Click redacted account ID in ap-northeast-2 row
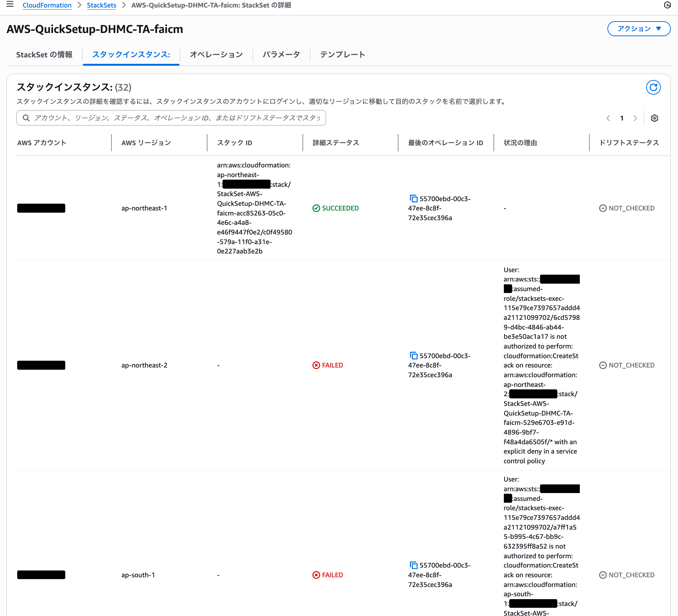 41,365
